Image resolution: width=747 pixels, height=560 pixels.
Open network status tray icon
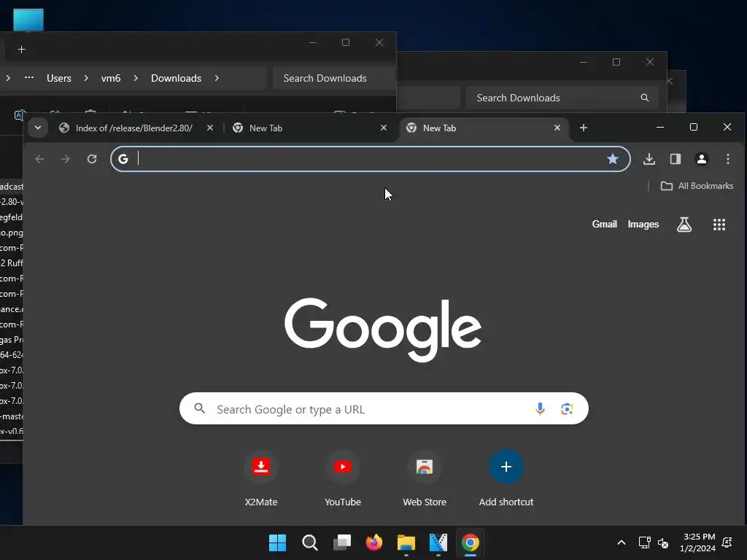point(645,542)
